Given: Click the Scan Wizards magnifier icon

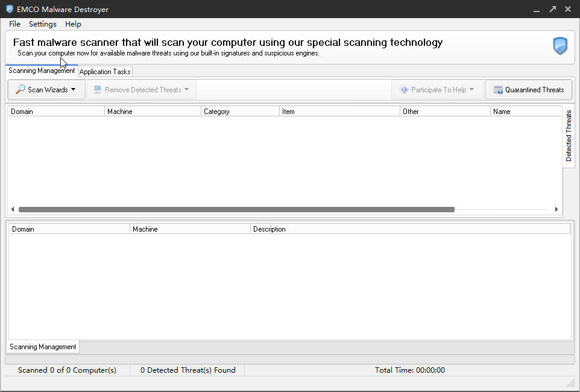Looking at the screenshot, I should pyautogui.click(x=20, y=89).
